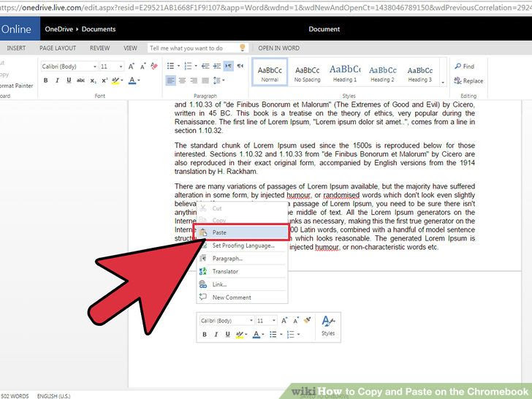Open the VIEW ribbon tab
The height and width of the screenshot is (399, 532).
pyautogui.click(x=130, y=47)
